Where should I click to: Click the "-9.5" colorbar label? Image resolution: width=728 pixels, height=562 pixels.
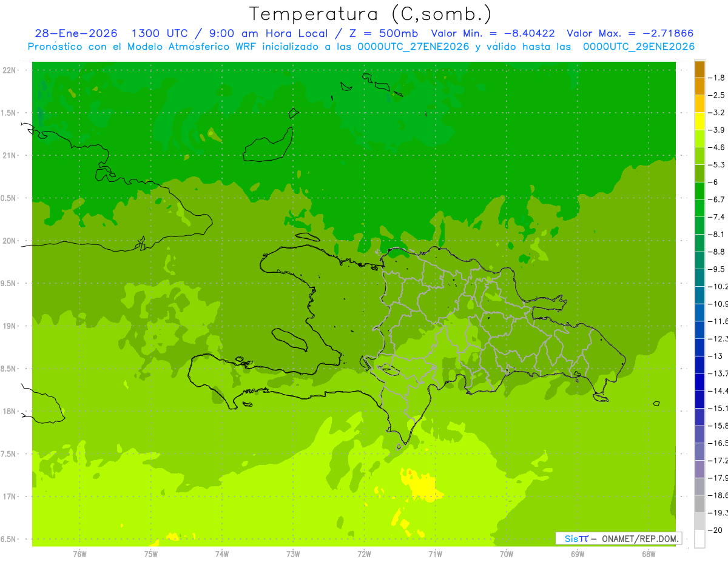[x=717, y=269]
